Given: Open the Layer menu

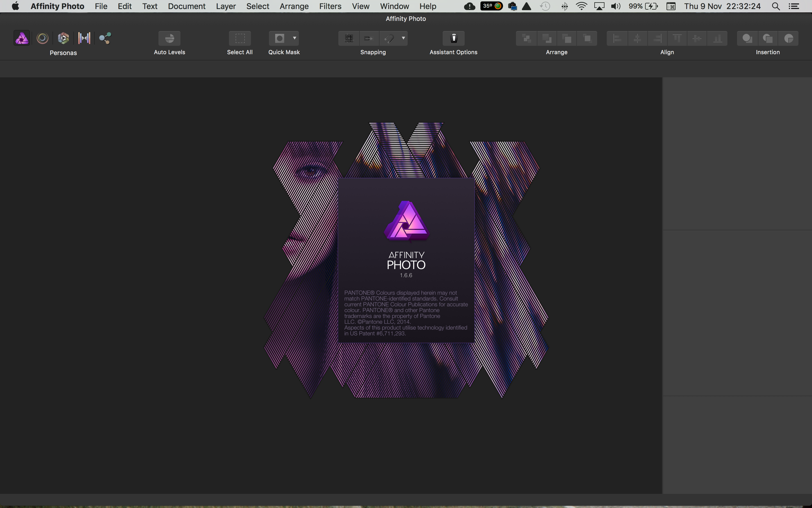Looking at the screenshot, I should tap(226, 6).
